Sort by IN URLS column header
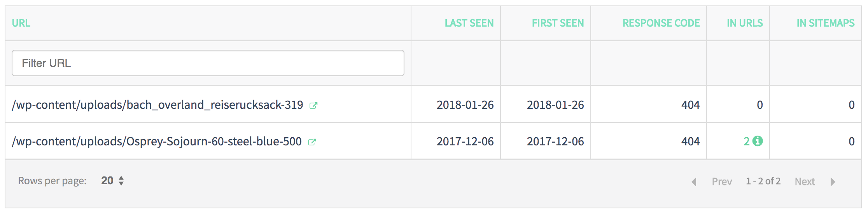The width and height of the screenshot is (868, 213). pos(745,23)
